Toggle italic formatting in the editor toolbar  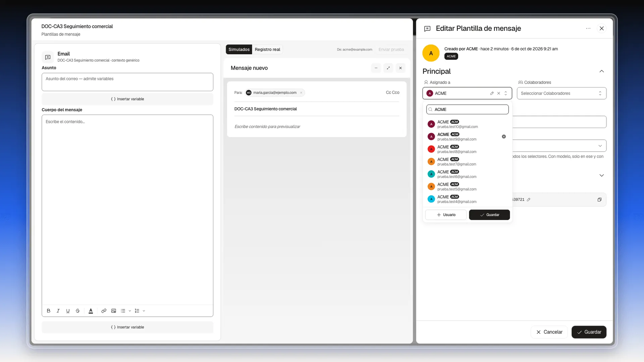pos(58,311)
